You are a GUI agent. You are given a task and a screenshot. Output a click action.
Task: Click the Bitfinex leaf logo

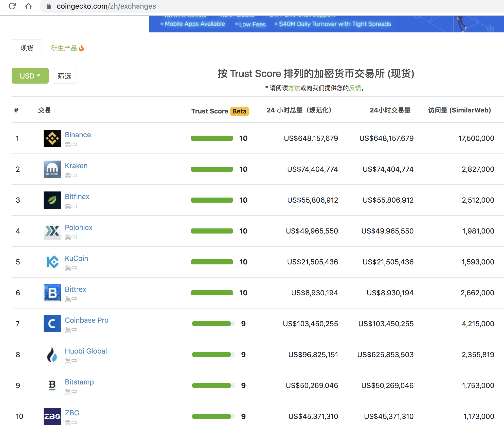(52, 200)
